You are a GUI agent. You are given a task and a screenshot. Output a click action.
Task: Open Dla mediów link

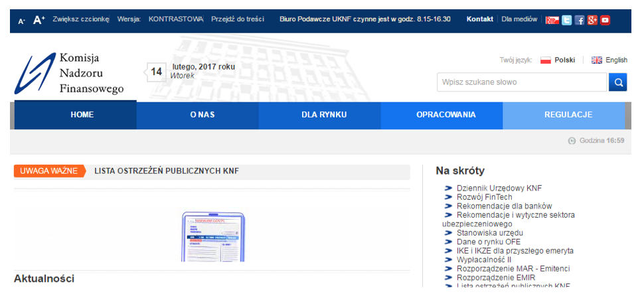tap(519, 19)
